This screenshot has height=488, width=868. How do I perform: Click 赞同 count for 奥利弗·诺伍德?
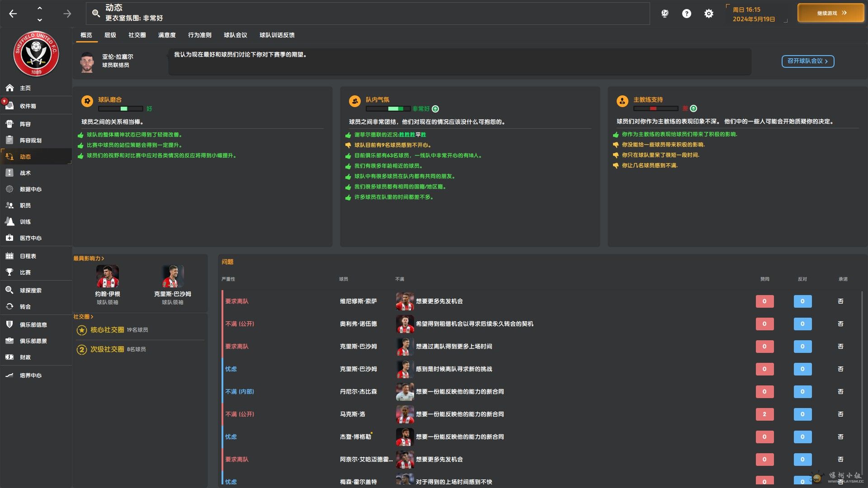pyautogui.click(x=764, y=324)
